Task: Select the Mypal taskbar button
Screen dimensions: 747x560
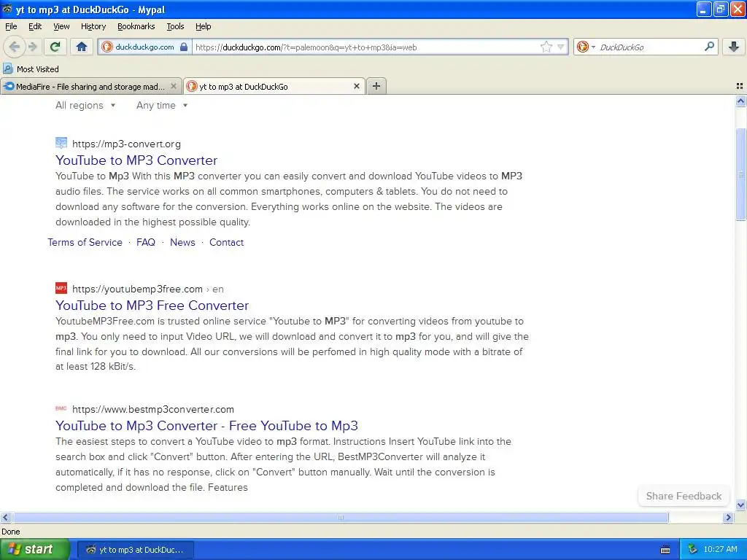Action: coord(136,550)
